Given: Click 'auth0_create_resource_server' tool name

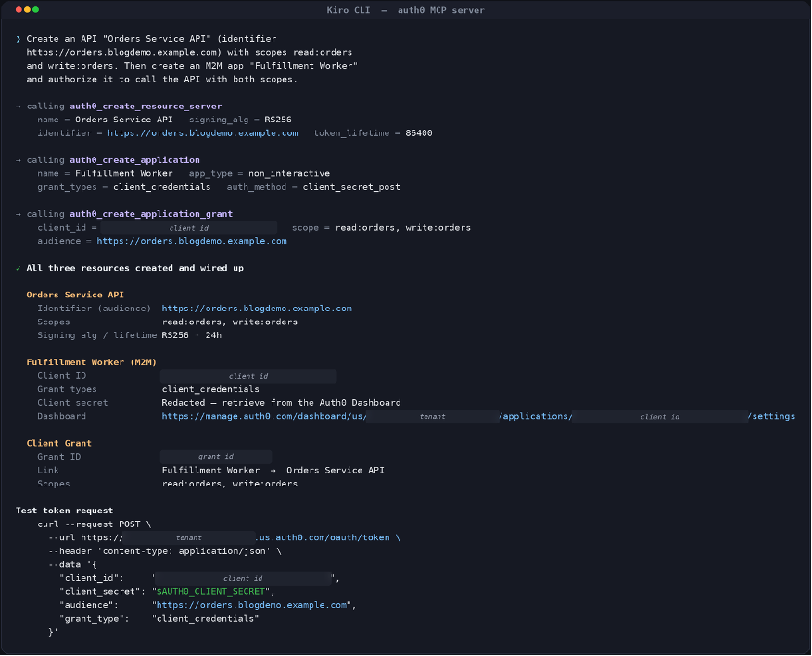Looking at the screenshot, I should point(146,107).
